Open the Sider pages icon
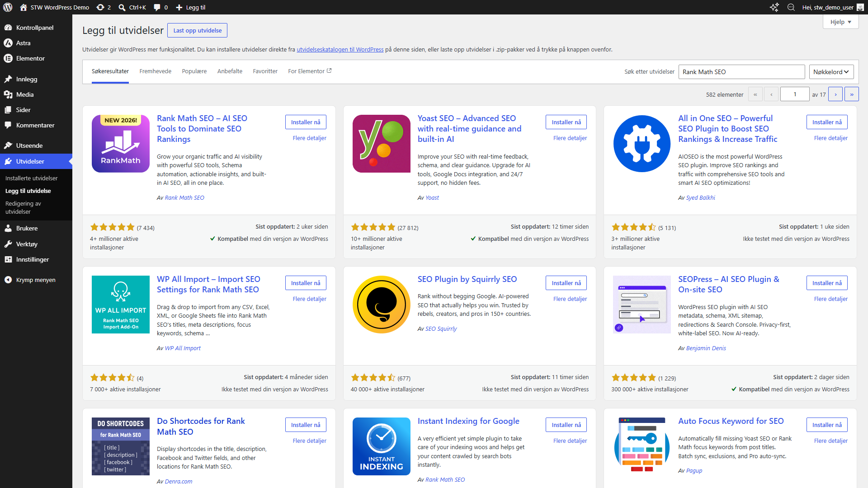868x488 pixels. click(x=8, y=110)
